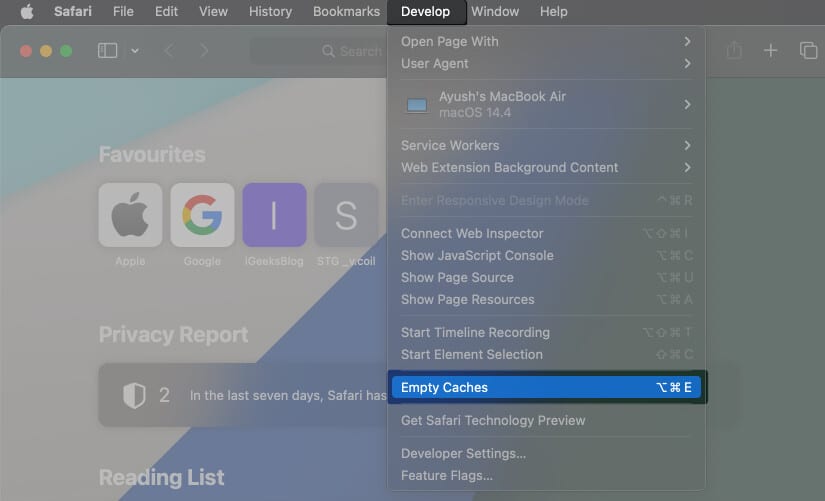Expand Open Page With submenu
The image size is (825, 501).
(546, 42)
